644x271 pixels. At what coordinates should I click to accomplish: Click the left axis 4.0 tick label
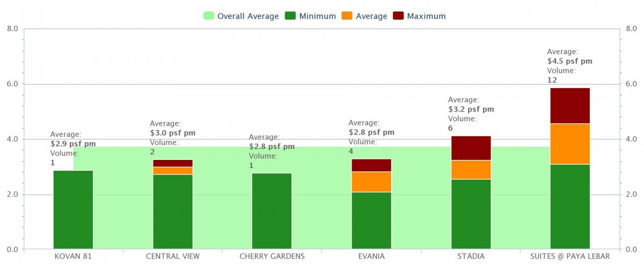(x=12, y=139)
